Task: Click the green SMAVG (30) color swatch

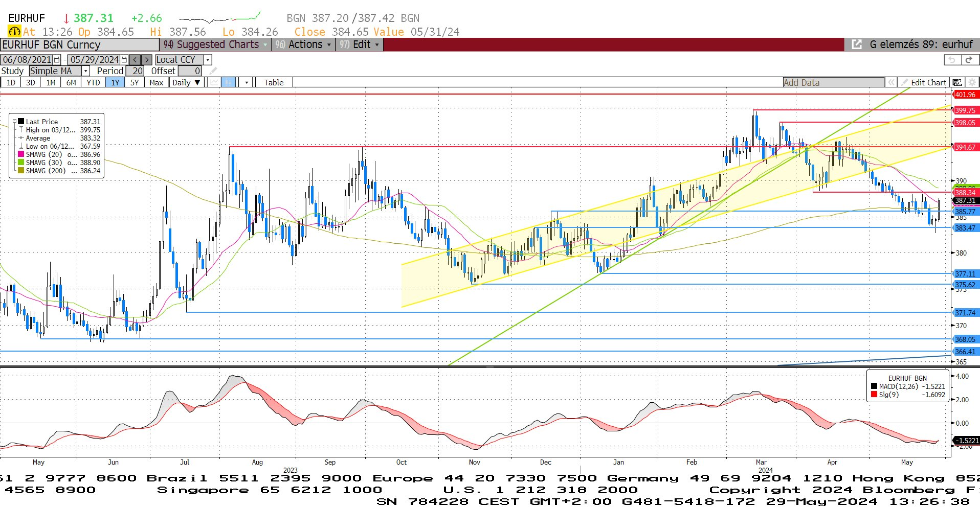Action: tap(21, 163)
